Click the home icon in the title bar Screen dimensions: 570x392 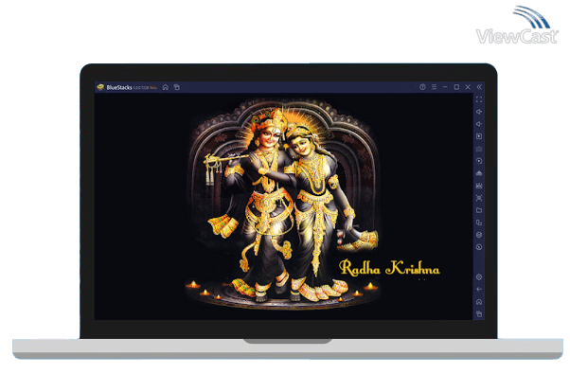pos(166,87)
